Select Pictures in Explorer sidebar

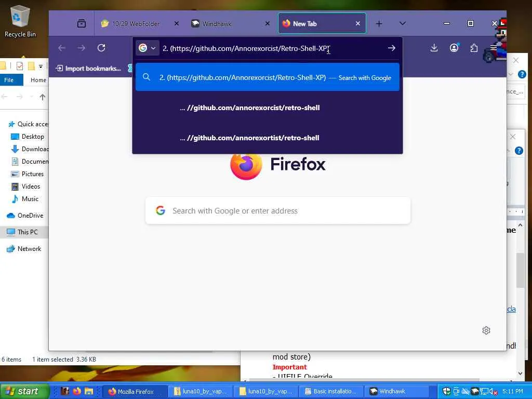pos(29,174)
